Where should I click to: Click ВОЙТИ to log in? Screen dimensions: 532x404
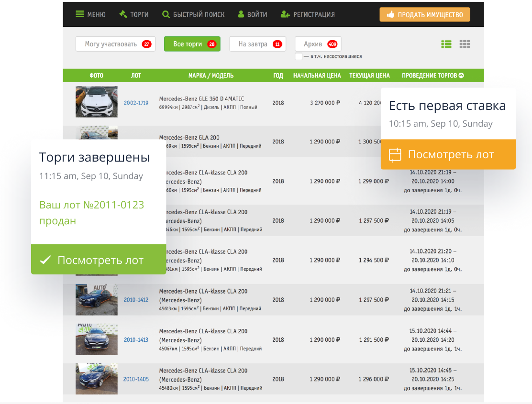[x=253, y=14]
